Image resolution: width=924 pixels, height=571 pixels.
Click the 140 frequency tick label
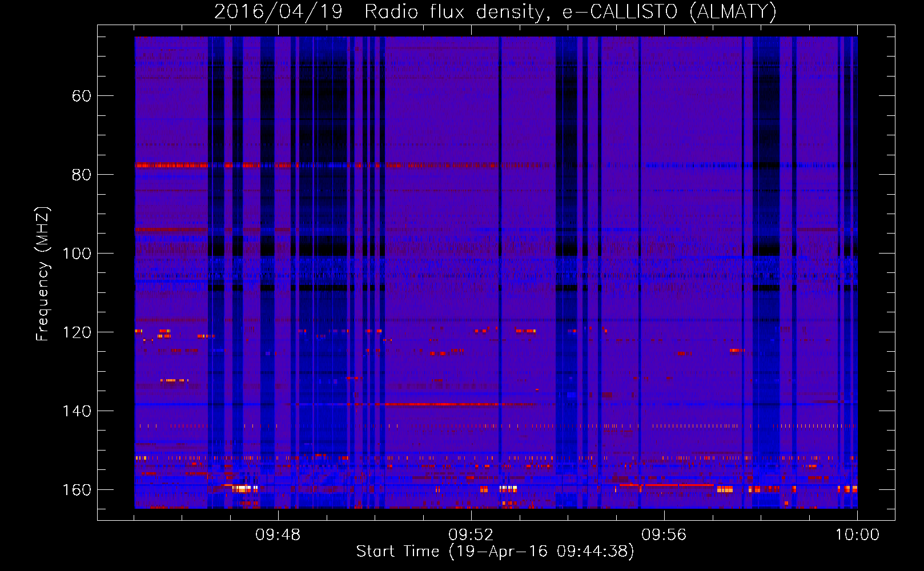pos(77,411)
